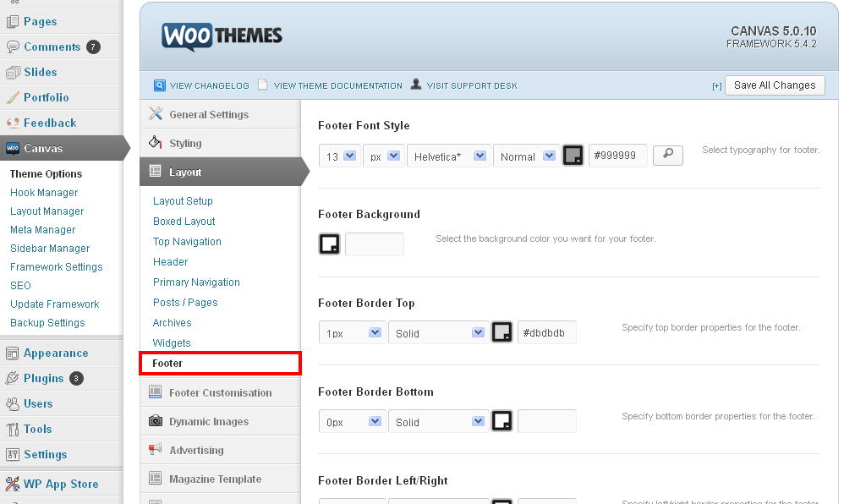Pick the Footer Background color swatch
Viewport: 844px width, 504px height.
(x=330, y=244)
